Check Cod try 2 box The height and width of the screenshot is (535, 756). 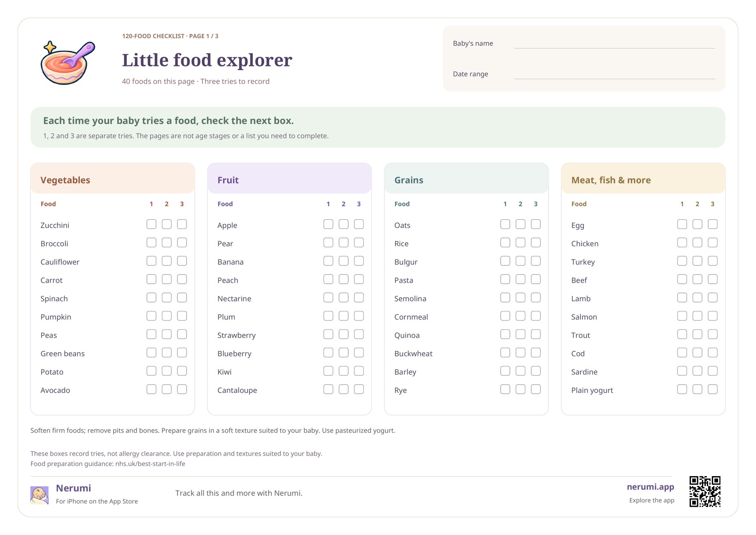pyautogui.click(x=697, y=353)
